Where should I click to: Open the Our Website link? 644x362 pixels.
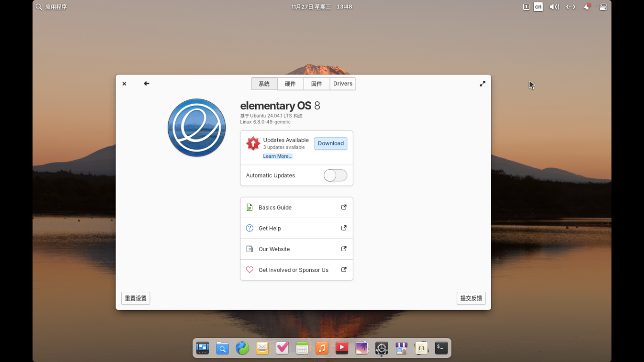pos(297,249)
